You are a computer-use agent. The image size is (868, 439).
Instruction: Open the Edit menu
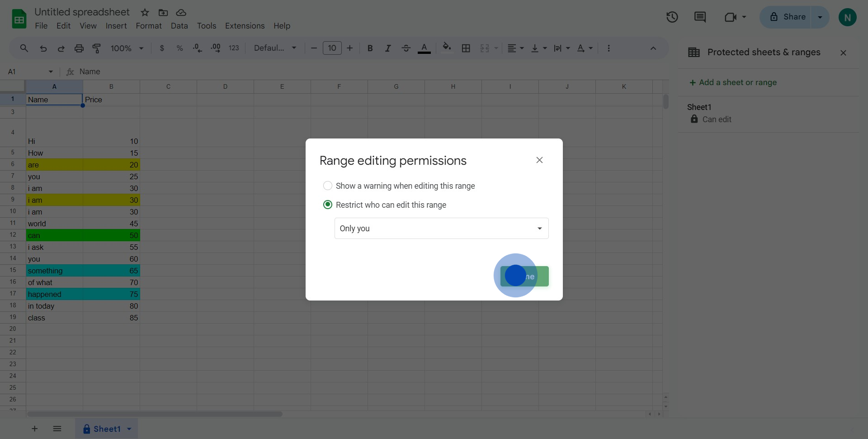tap(63, 26)
